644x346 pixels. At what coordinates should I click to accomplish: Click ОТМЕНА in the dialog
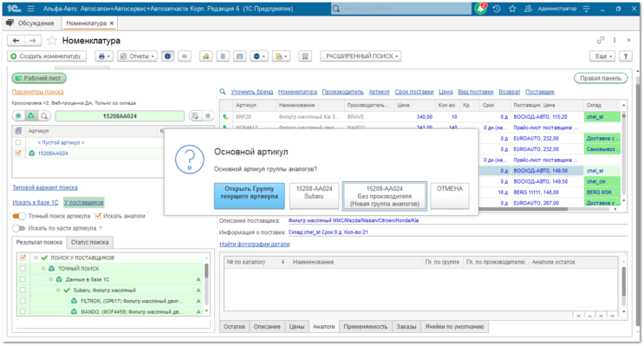(450, 196)
